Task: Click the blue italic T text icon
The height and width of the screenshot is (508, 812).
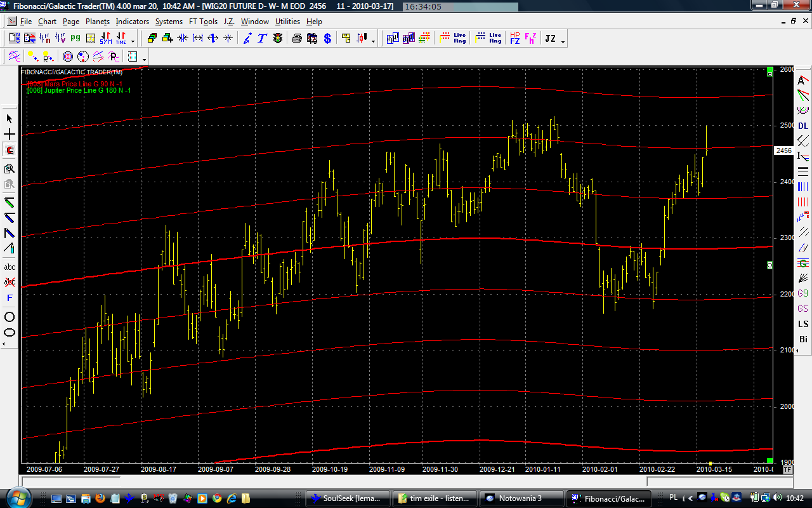Action: 261,39
